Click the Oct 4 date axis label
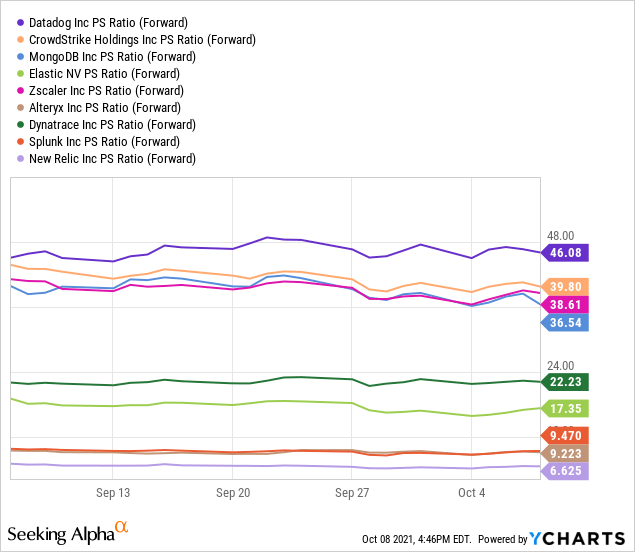Image resolution: width=635 pixels, height=552 pixels. [471, 493]
